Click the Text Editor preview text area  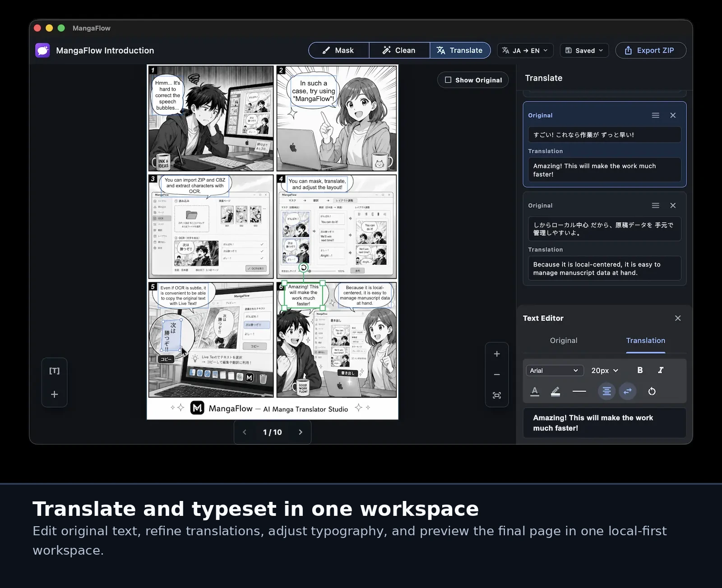point(604,423)
